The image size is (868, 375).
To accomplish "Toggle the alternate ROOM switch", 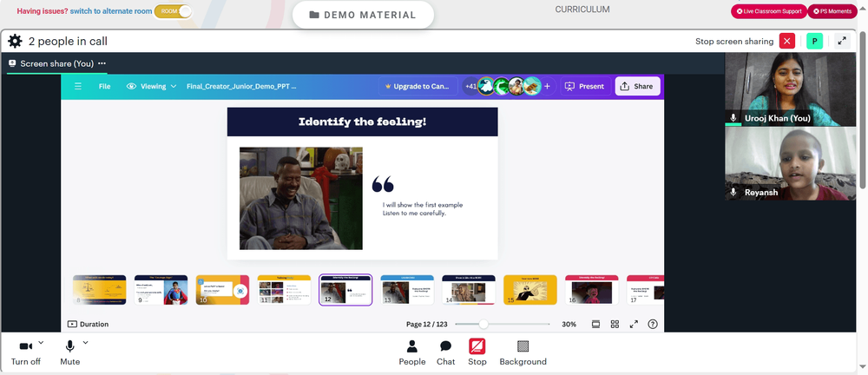I will tap(173, 11).
